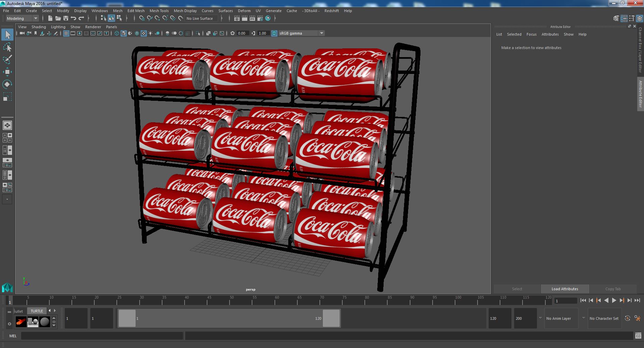The image size is (644, 348).
Task: Click the MEL command input field
Action: (102, 336)
